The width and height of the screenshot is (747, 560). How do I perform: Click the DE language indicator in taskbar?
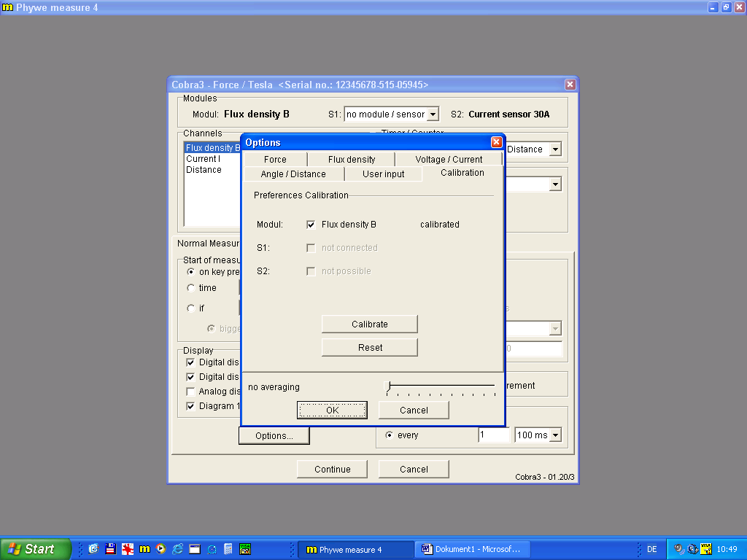point(651,549)
